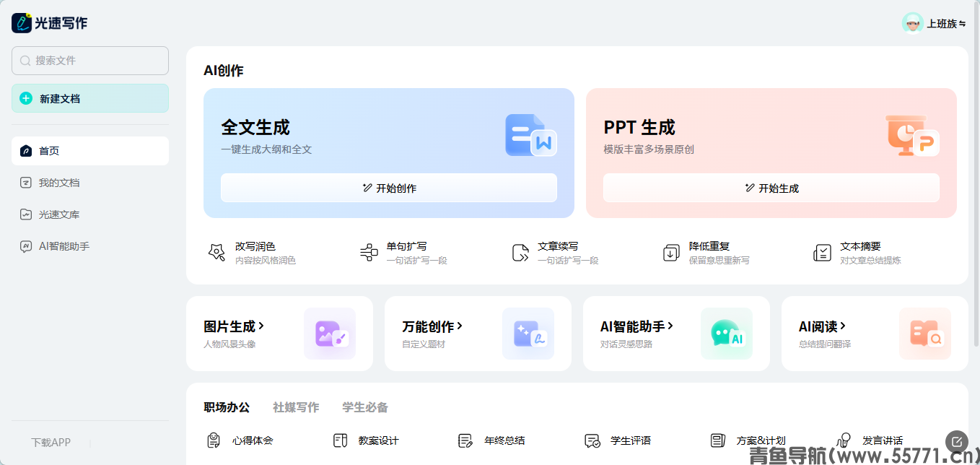Click the 教案设计 icon
The width and height of the screenshot is (980, 465).
point(340,440)
